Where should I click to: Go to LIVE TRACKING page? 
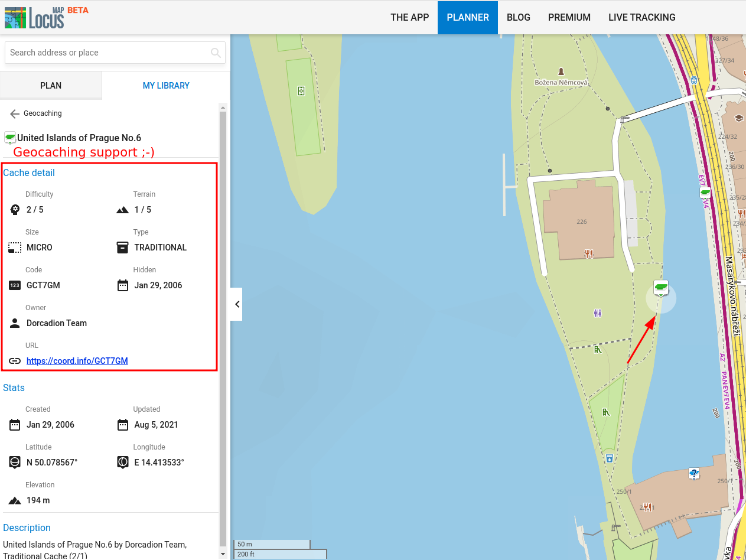(x=641, y=17)
